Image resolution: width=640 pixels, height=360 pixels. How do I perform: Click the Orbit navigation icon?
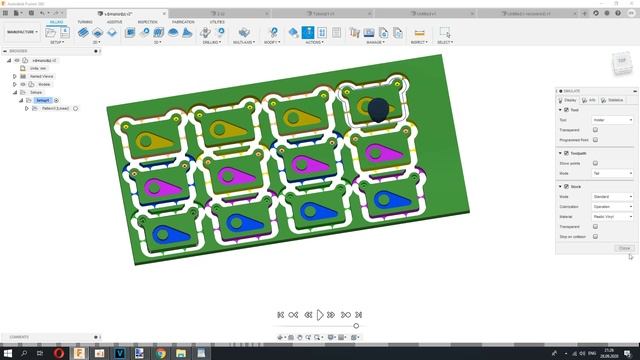pos(280,338)
